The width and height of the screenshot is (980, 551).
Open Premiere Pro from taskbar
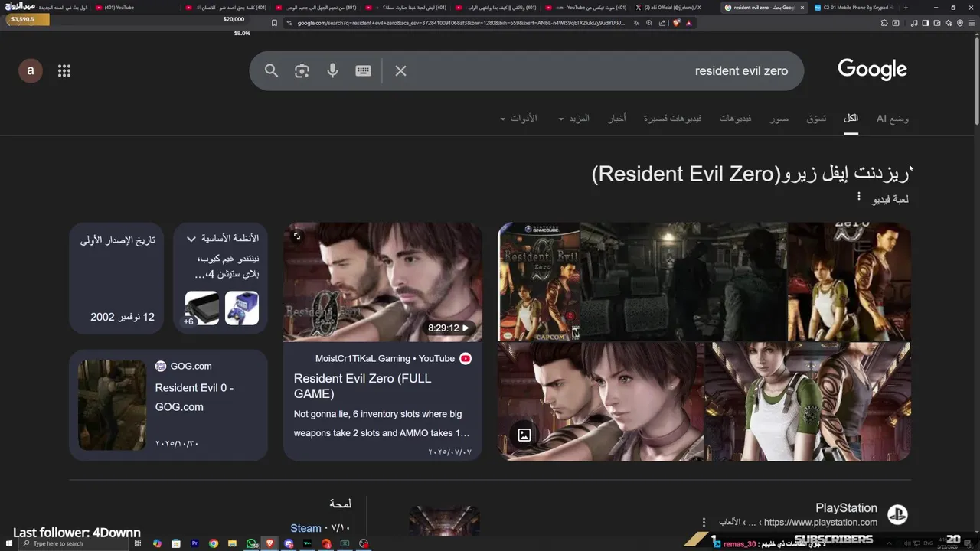point(194,543)
